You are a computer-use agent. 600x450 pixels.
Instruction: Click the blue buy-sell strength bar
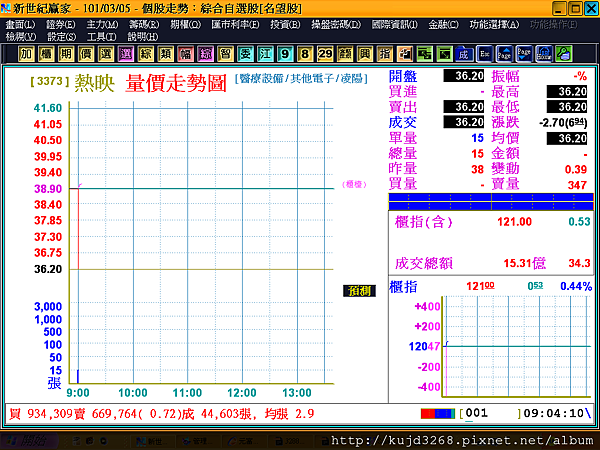(491, 202)
